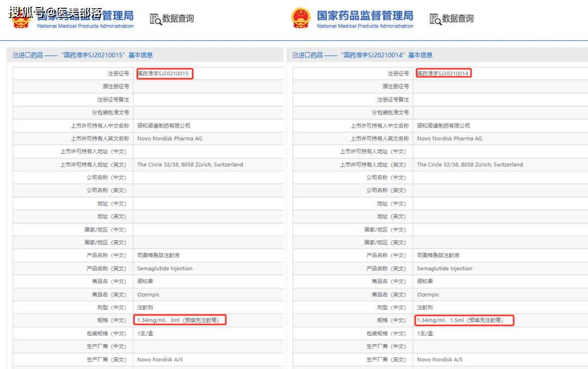Click the document icon before SJ20210015 heading
The width and height of the screenshot is (588, 369).
15,55
